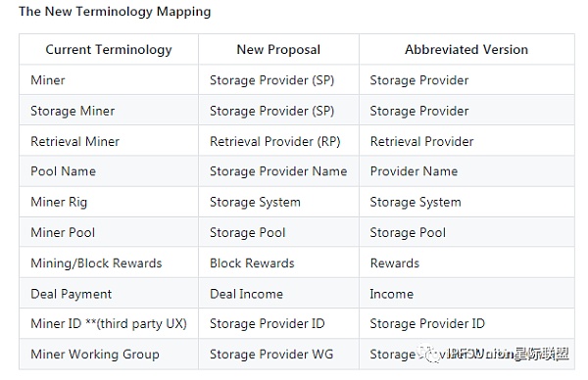This screenshot has height=380, width=588.
Task: Select the 'Pool Name' cell
Action: (x=109, y=171)
